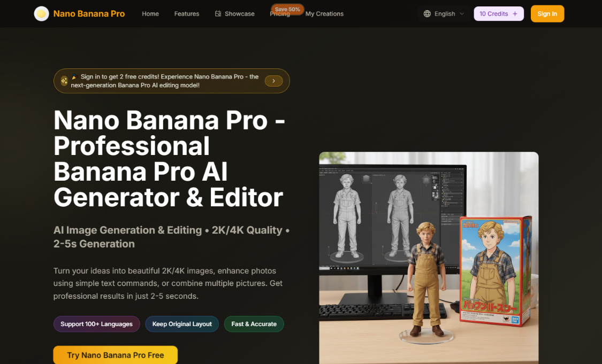Image resolution: width=602 pixels, height=364 pixels.
Task: Open the Features menu item
Action: (x=186, y=13)
